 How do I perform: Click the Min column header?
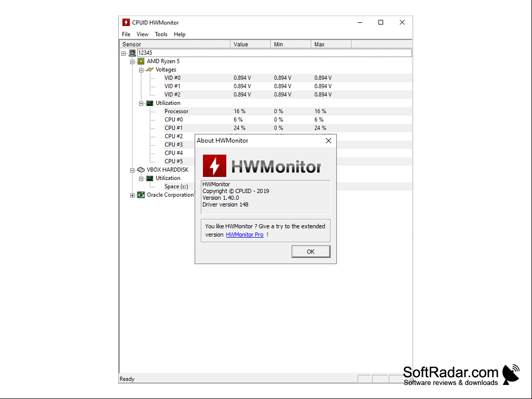click(x=291, y=44)
